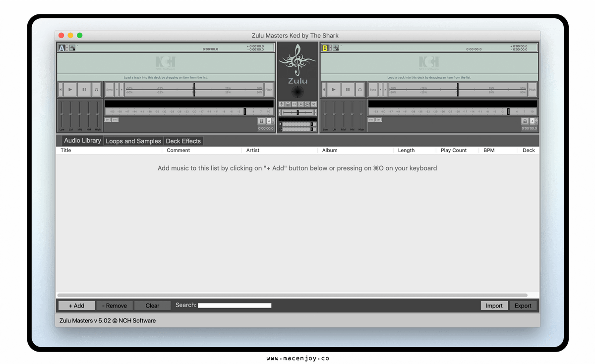Screen dimensions: 595x364
Task: Toggle headphone cue on Deck A
Action: 97,90
